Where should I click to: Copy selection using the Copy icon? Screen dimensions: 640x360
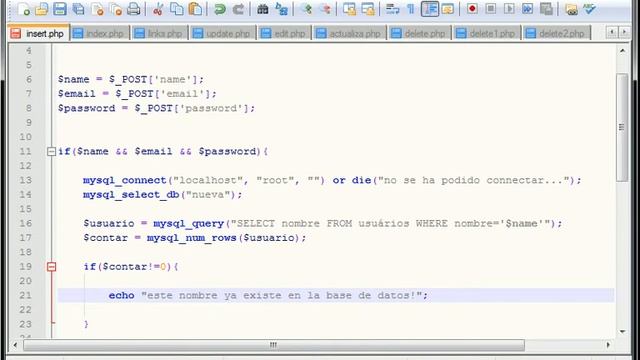176,9
